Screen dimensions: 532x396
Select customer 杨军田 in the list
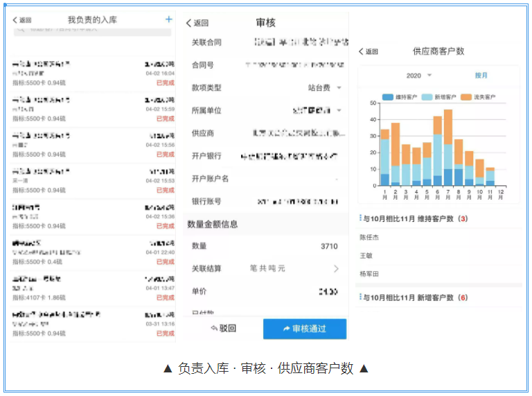tap(370, 274)
